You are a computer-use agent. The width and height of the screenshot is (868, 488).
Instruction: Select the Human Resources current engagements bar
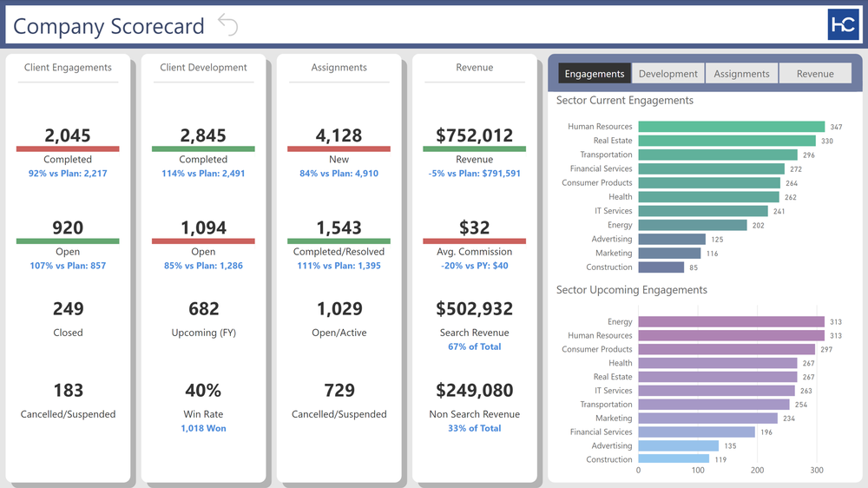731,127
